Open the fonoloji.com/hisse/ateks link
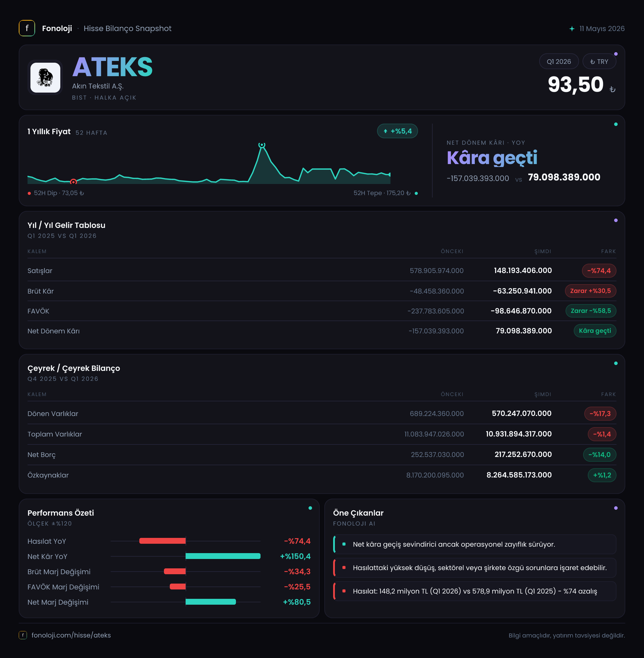The image size is (644, 658). coord(71,635)
